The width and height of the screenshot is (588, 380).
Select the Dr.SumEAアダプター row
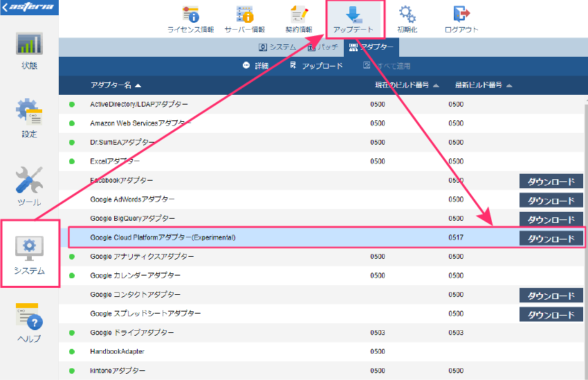pyautogui.click(x=322, y=142)
